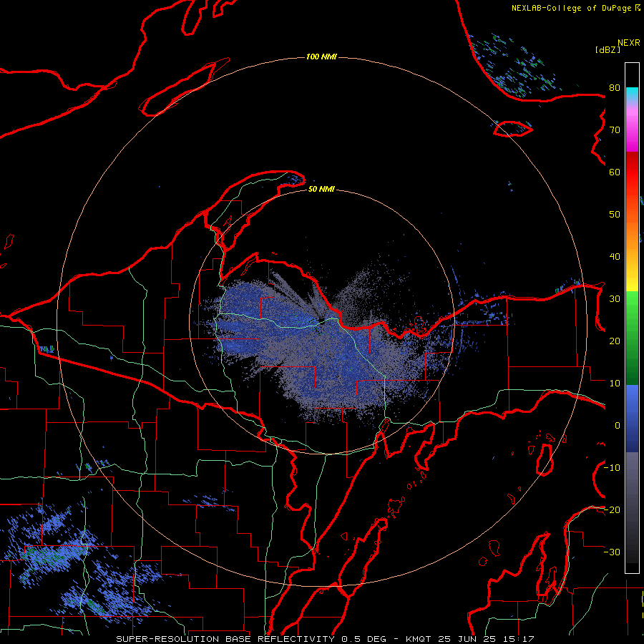Click the -30 value on the dBZ scale
644x644 pixels.
pyautogui.click(x=612, y=552)
